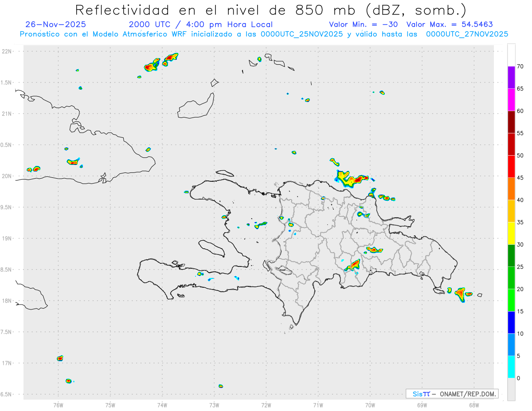Click the latitude axis label '21N'

click(x=8, y=114)
